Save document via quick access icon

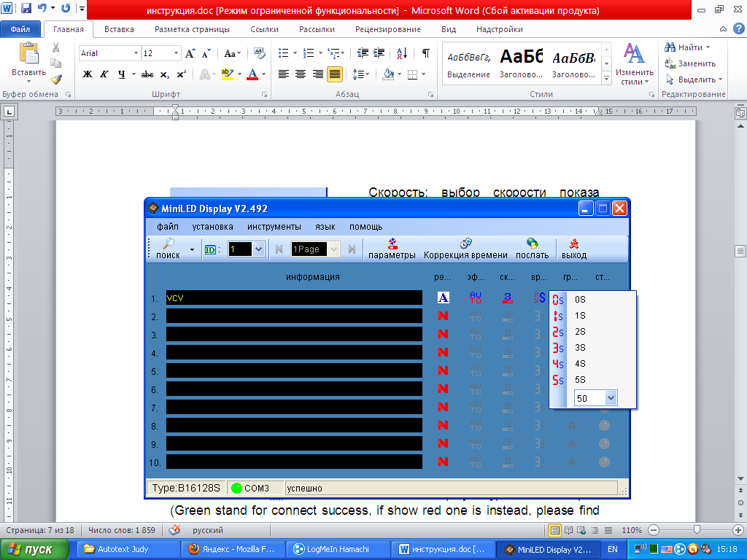(26, 8)
